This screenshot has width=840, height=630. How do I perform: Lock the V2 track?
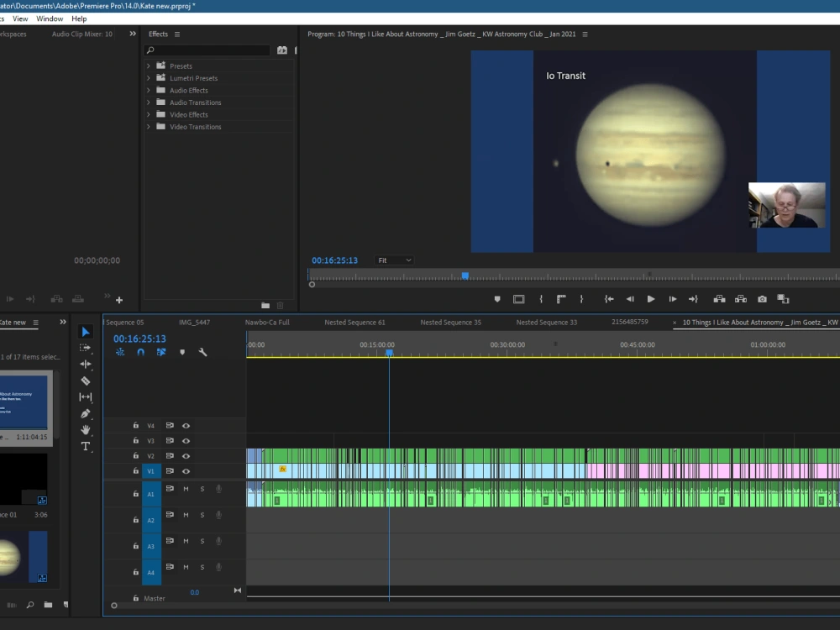coord(135,456)
